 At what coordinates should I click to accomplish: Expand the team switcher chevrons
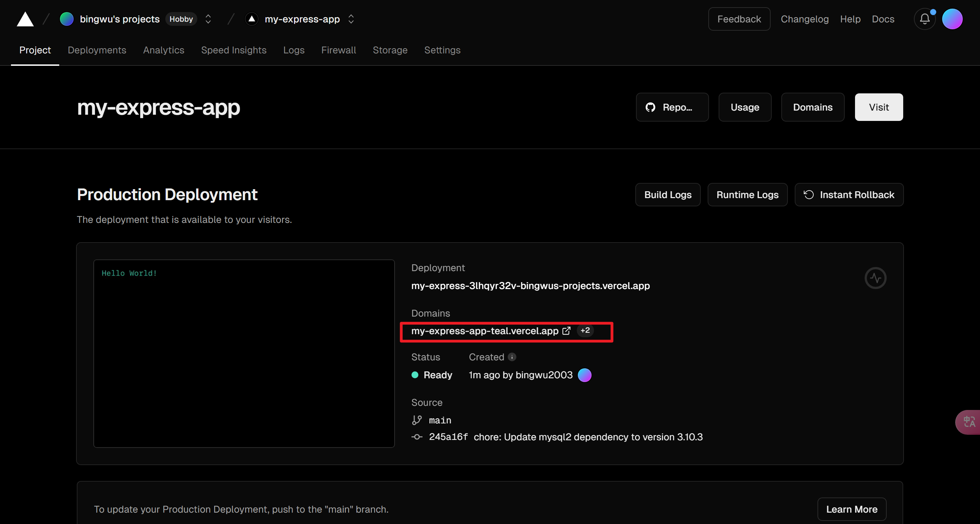tap(208, 19)
